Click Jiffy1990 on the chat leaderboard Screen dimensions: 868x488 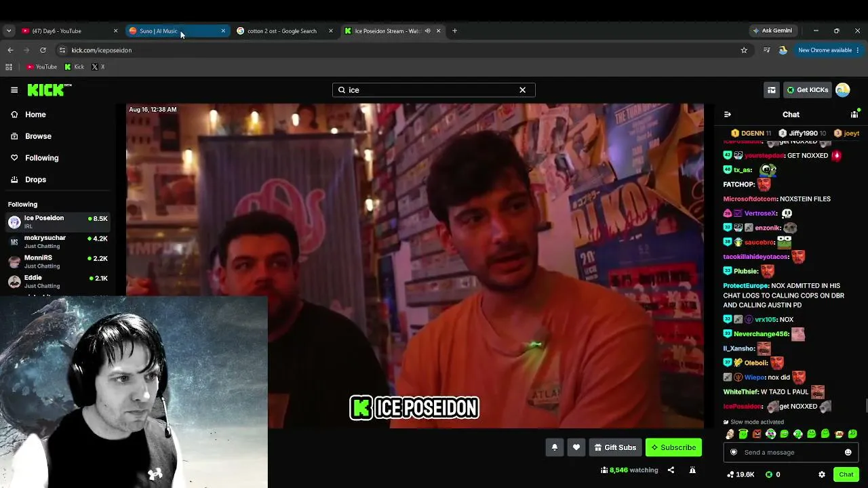802,134
